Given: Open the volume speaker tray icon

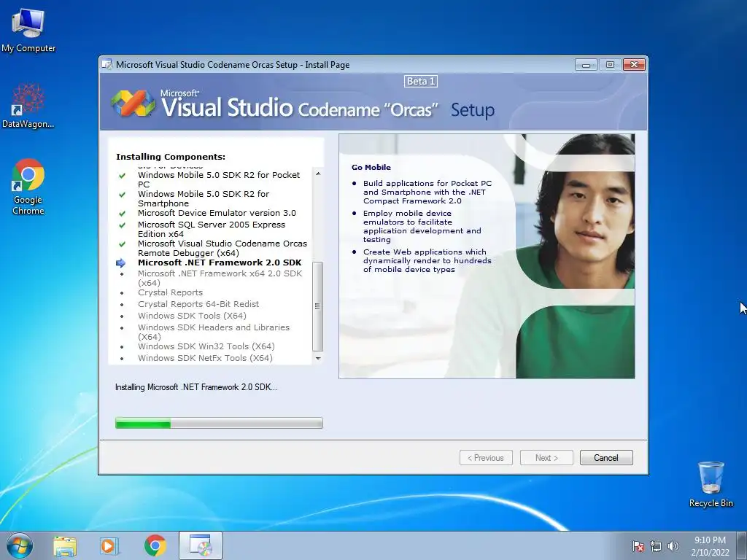Looking at the screenshot, I should pyautogui.click(x=673, y=546).
